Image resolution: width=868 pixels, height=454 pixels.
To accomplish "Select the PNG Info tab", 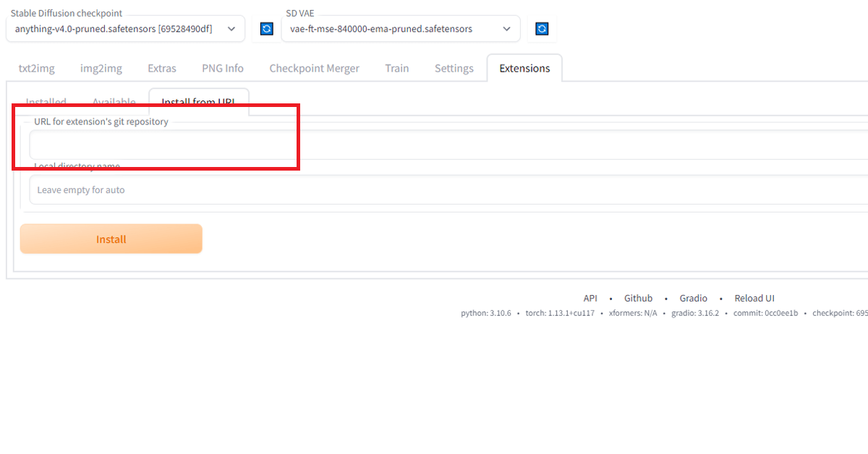I will 223,68.
